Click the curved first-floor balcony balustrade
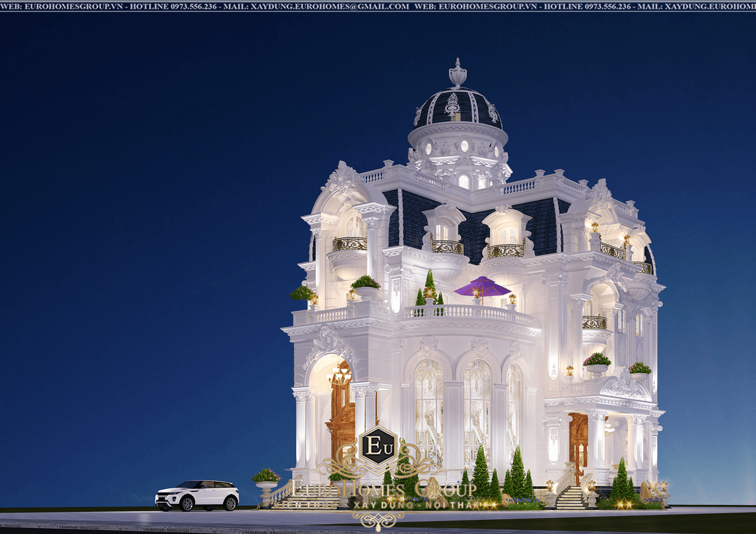756x534 pixels. [x=469, y=314]
